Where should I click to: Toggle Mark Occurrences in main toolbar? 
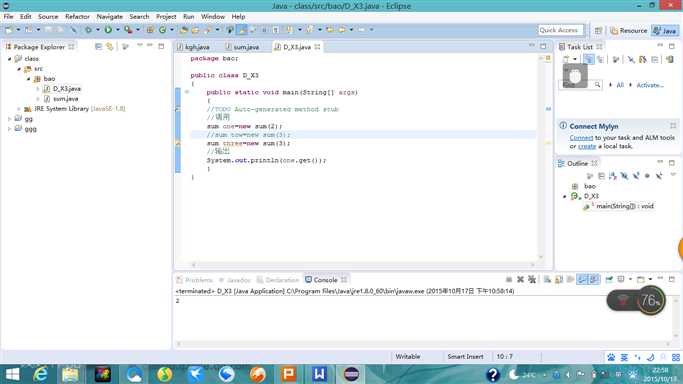click(x=242, y=30)
